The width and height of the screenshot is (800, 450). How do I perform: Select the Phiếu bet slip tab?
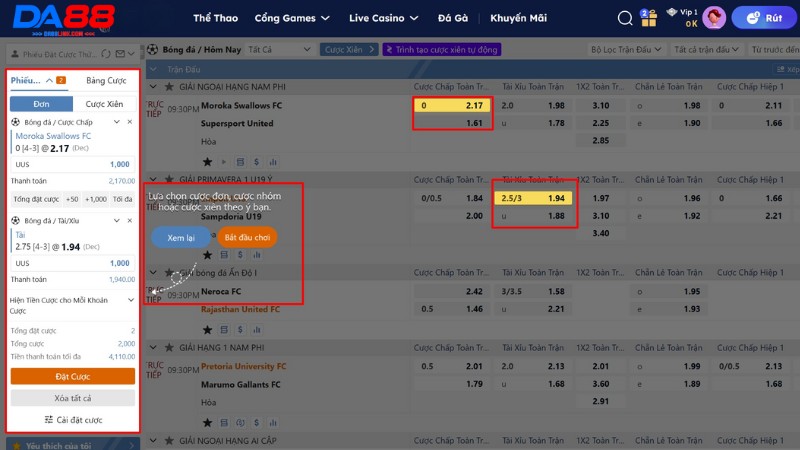(x=38, y=81)
